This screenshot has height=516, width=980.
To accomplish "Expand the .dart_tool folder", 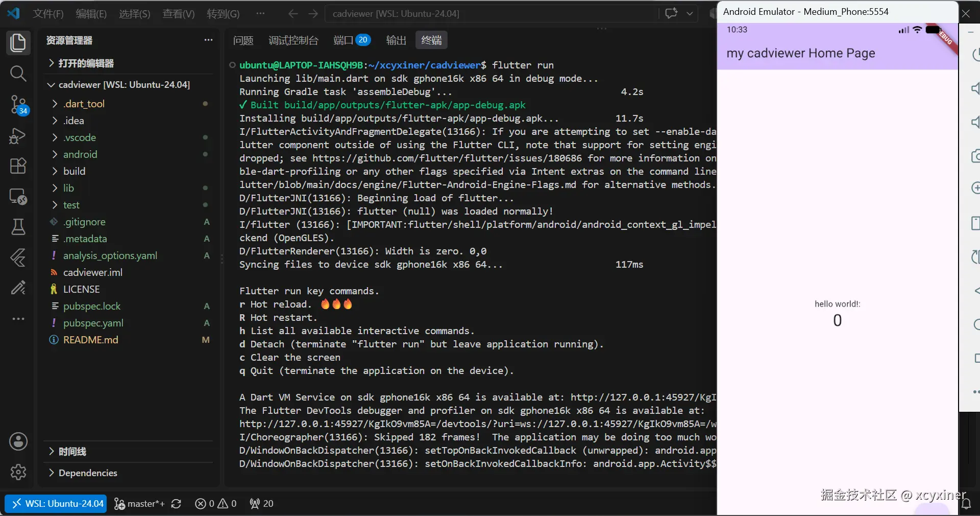I will coord(129,104).
